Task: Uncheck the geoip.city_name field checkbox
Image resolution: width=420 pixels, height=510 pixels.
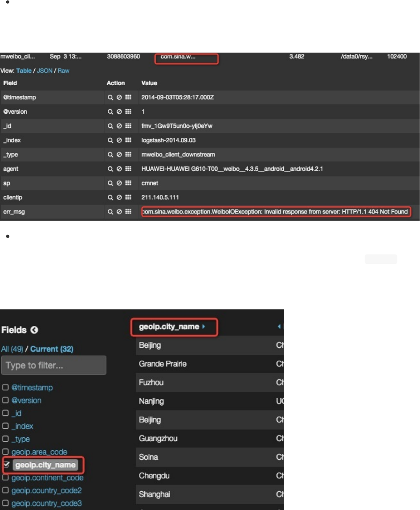Action: 7,465
